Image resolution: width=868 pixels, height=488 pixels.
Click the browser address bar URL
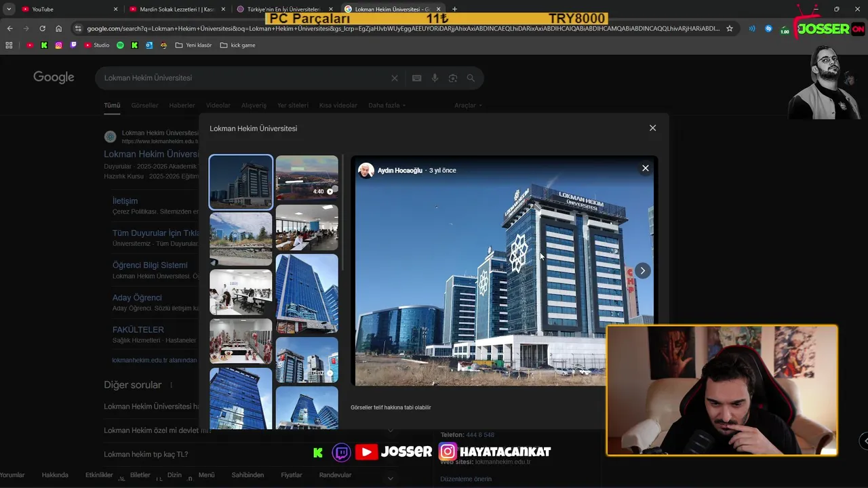tap(403, 28)
